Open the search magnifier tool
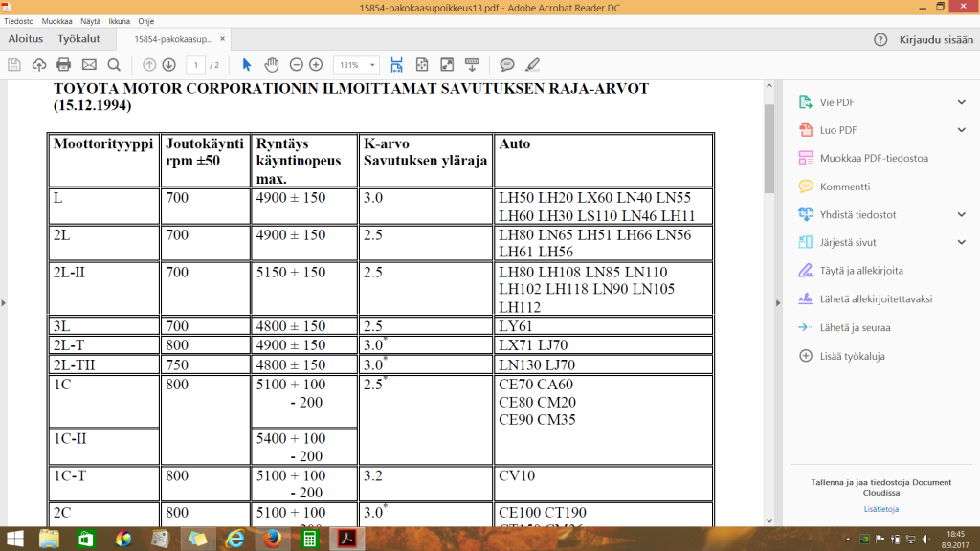Image resolution: width=980 pixels, height=551 pixels. 114,65
